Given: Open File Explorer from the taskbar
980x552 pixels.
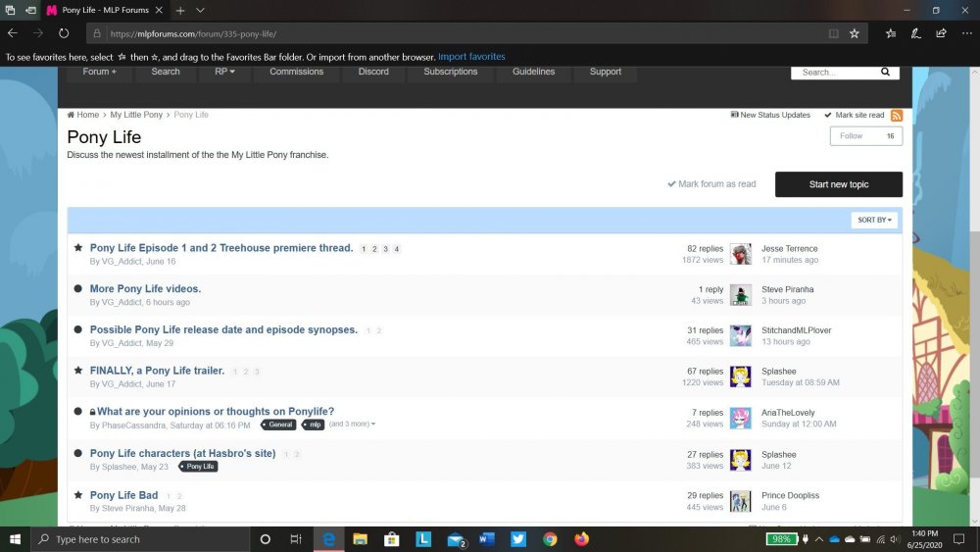Looking at the screenshot, I should (x=360, y=539).
